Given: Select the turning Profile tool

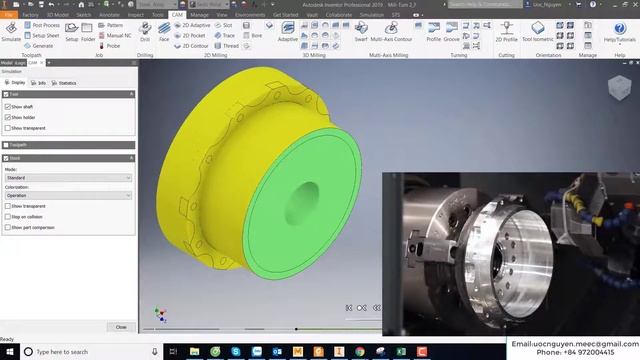Looking at the screenshot, I should click(433, 32).
